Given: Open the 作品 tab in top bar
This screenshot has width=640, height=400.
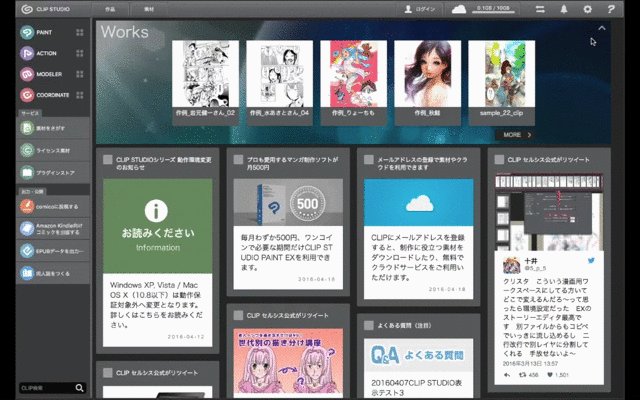Looking at the screenshot, I should [110, 9].
